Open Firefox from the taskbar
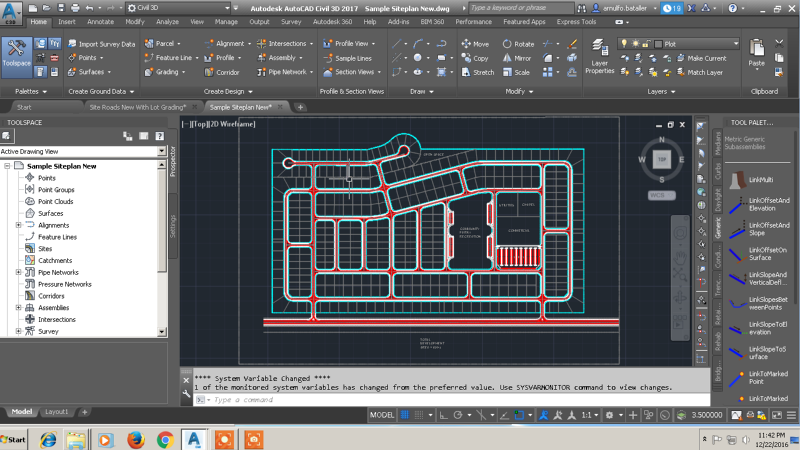The image size is (800, 450). click(136, 439)
